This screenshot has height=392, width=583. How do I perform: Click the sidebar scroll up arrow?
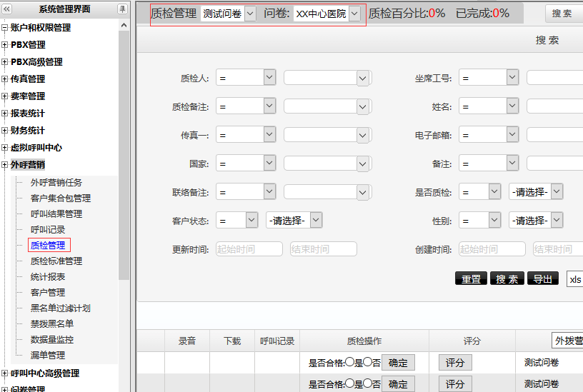tap(124, 26)
